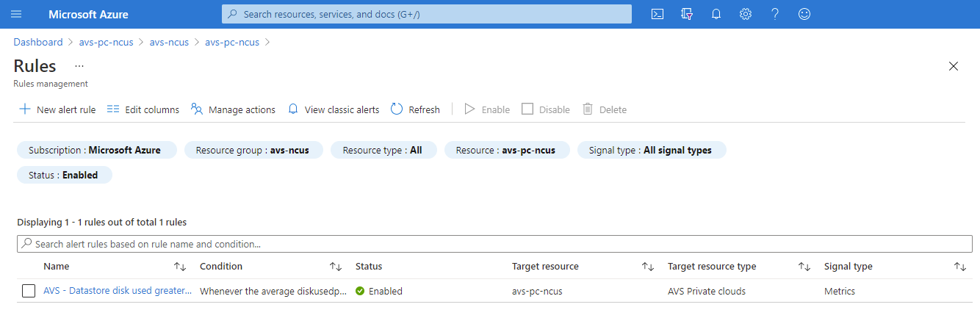The height and width of the screenshot is (332, 980).
Task: Click the Refresh toolbar button
Action: tap(415, 109)
